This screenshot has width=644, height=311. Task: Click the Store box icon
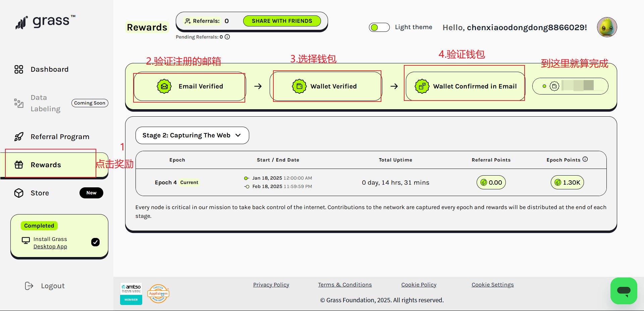19,193
